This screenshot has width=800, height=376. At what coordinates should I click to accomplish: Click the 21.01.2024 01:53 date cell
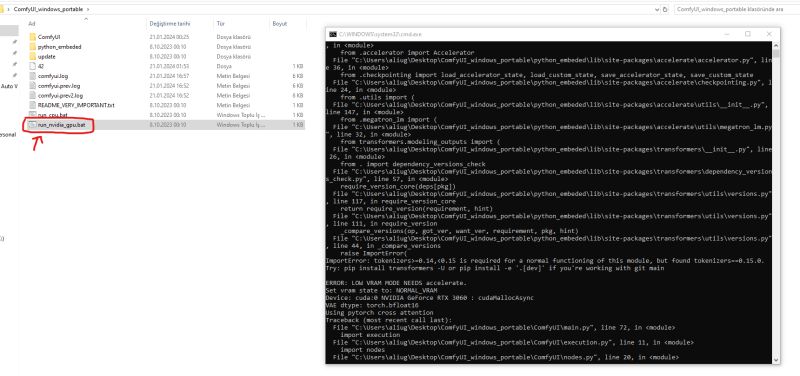point(169,66)
